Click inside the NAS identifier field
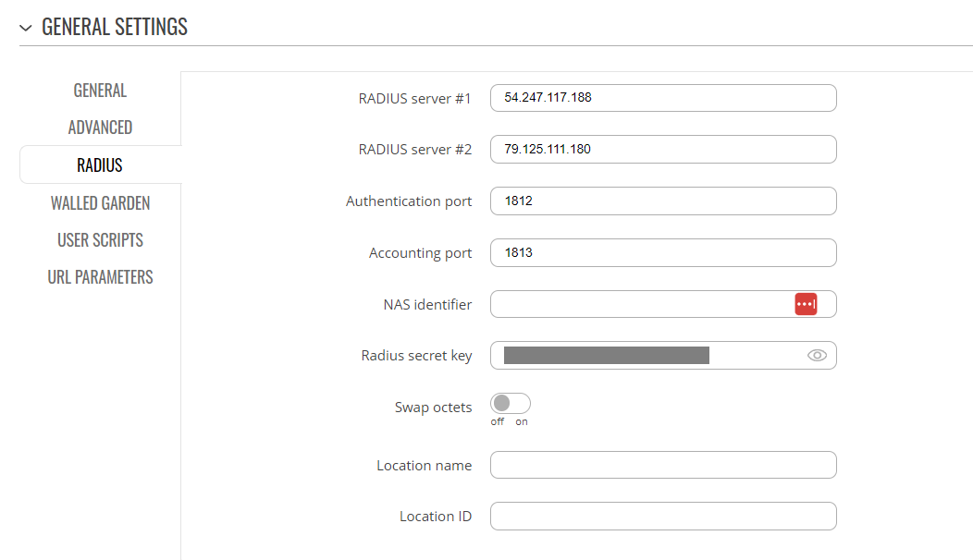Image resolution: width=973 pixels, height=560 pixels. pos(638,304)
